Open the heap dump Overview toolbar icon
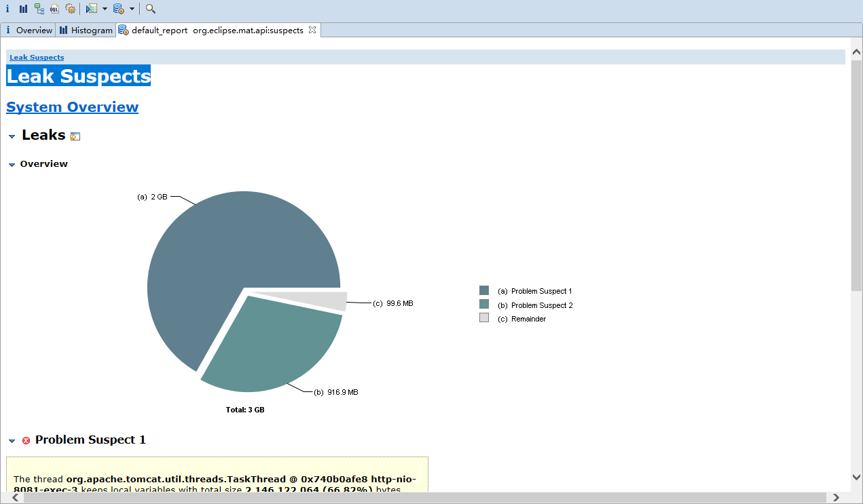Image resolution: width=863 pixels, height=504 pixels. point(7,9)
